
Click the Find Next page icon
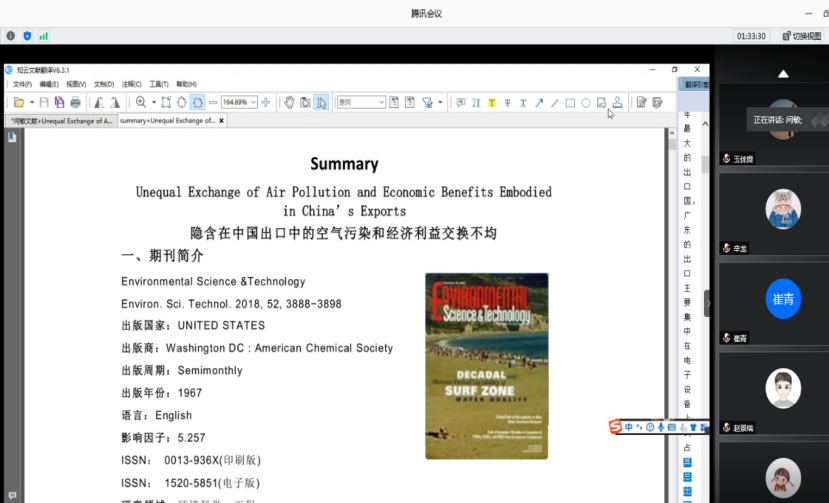pos(410,102)
